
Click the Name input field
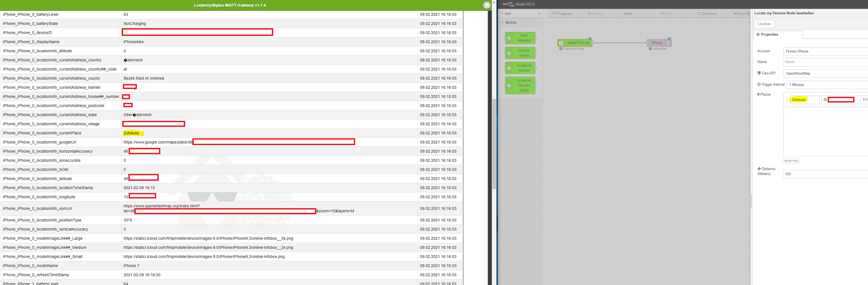(825, 62)
